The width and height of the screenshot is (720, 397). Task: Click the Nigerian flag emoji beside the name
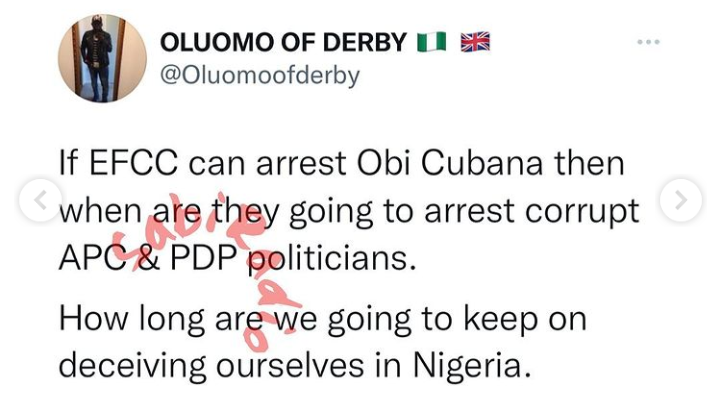(x=432, y=42)
